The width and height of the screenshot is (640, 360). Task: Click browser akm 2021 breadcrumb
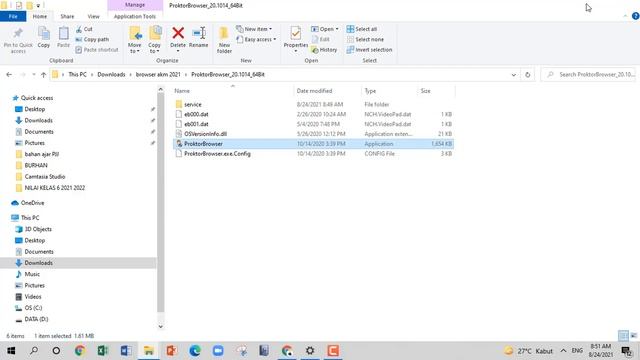coord(158,75)
